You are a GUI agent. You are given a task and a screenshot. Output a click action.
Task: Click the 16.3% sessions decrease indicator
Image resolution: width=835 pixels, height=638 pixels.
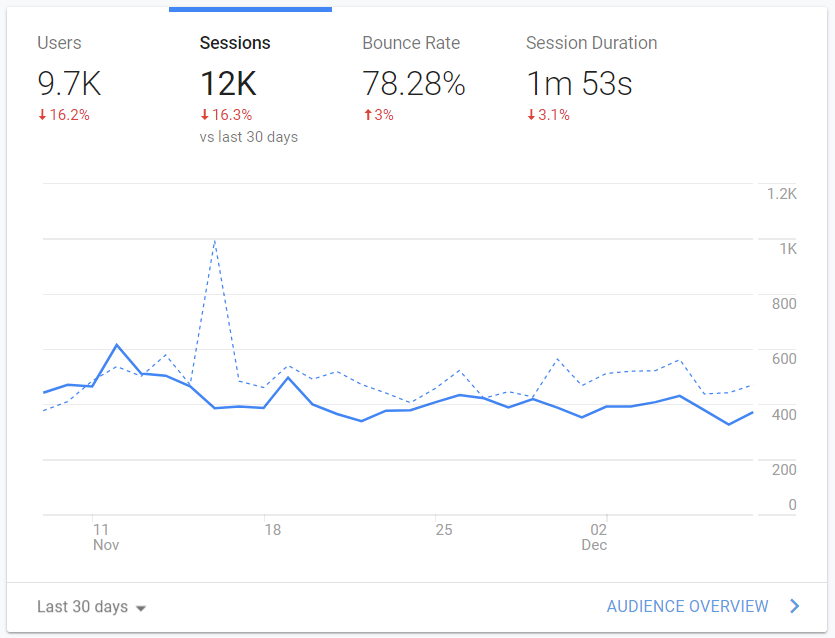(226, 114)
